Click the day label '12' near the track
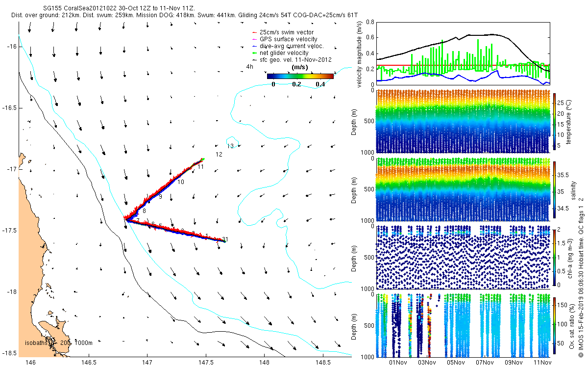Screen dimensions: 588x368 click(219, 154)
